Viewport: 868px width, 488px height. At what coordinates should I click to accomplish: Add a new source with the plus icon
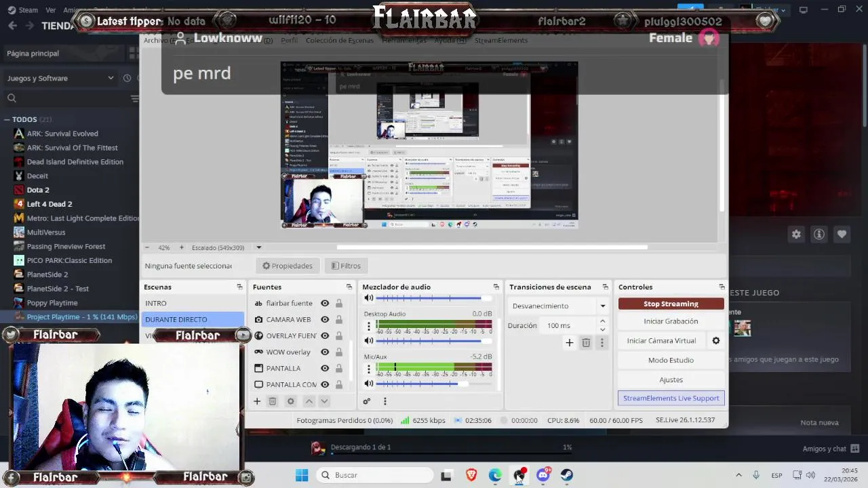pyautogui.click(x=257, y=401)
